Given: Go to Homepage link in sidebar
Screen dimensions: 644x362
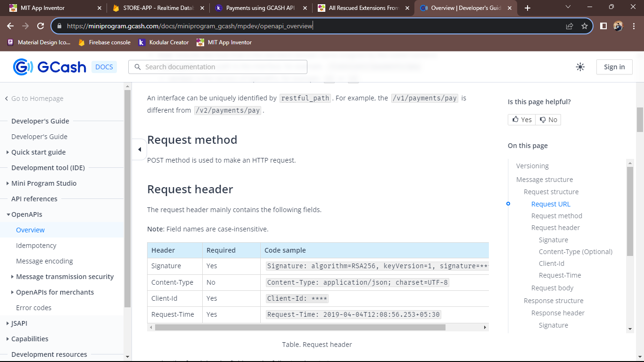Looking at the screenshot, I should (34, 99).
